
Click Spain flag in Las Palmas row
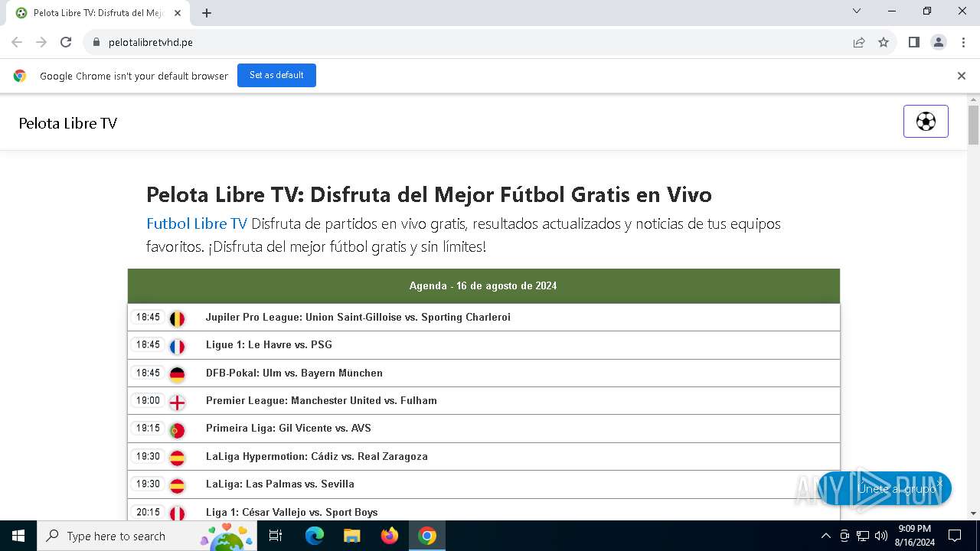click(177, 485)
